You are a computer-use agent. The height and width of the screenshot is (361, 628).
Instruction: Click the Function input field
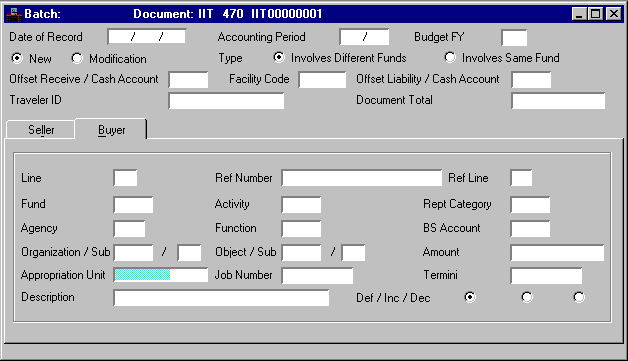coord(301,229)
